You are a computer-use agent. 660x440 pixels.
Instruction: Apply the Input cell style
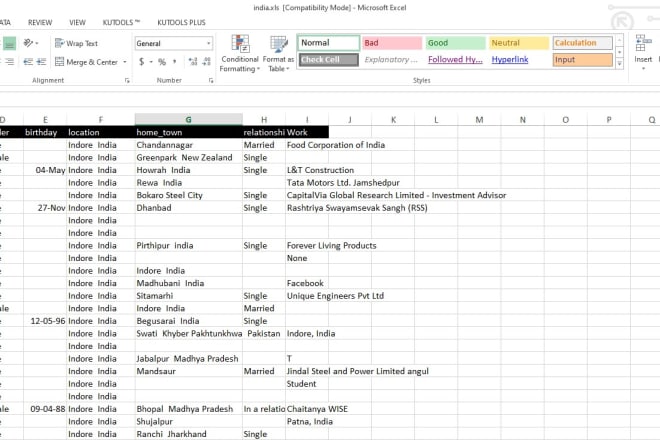coord(583,60)
